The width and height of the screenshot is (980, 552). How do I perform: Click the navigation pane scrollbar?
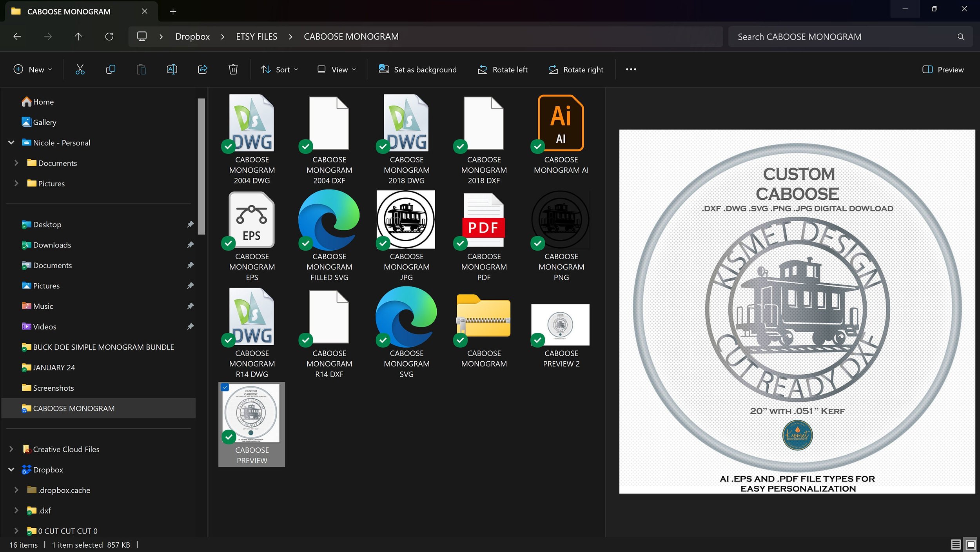click(x=201, y=166)
